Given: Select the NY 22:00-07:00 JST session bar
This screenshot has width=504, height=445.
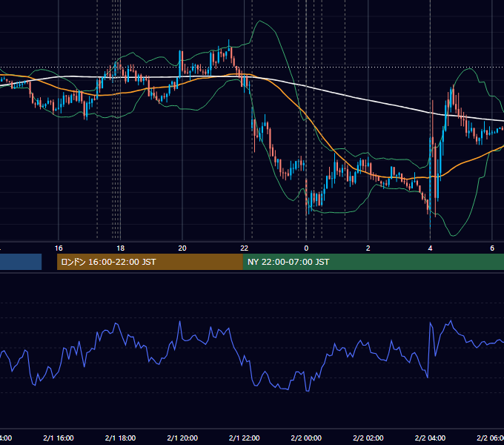Looking at the screenshot, I should 373,262.
